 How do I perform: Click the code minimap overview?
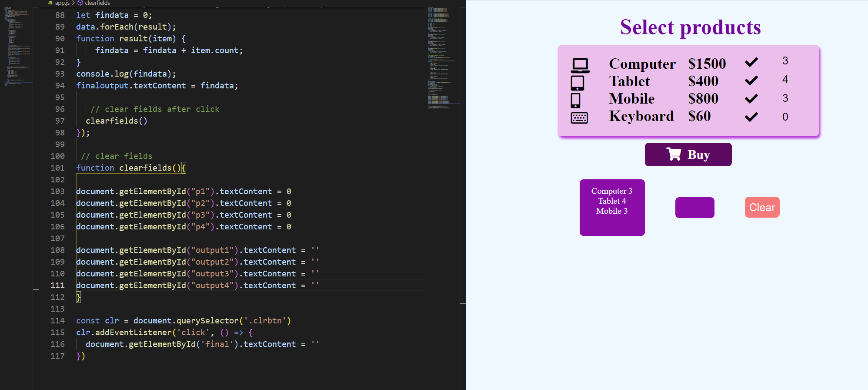tap(443, 59)
